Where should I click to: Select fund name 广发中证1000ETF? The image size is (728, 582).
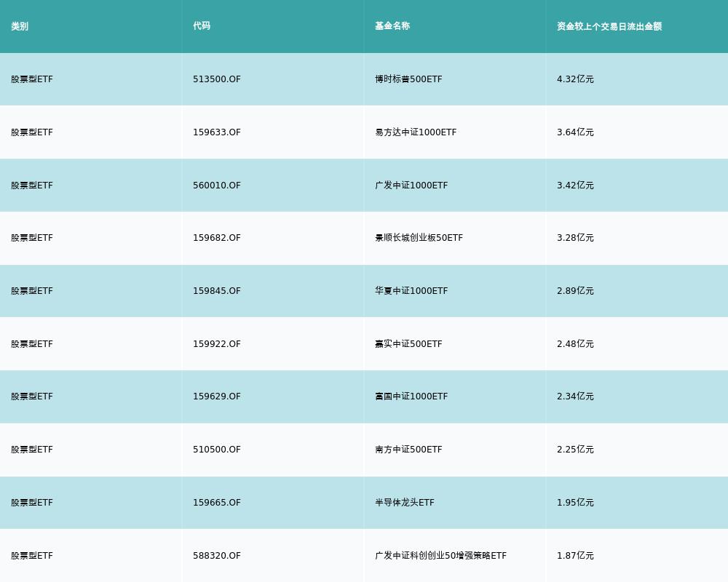pyautogui.click(x=411, y=186)
